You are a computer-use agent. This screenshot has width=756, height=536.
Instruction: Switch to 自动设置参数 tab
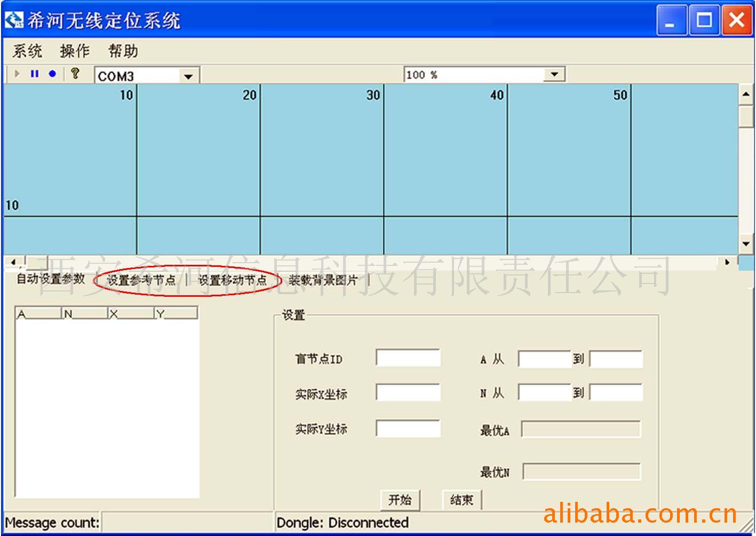(x=50, y=279)
